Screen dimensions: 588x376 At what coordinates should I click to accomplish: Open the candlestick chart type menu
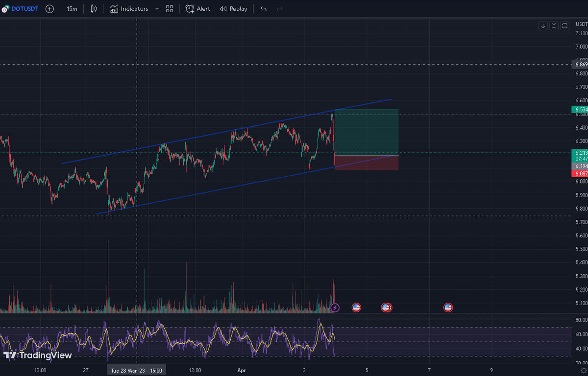pyautogui.click(x=94, y=9)
